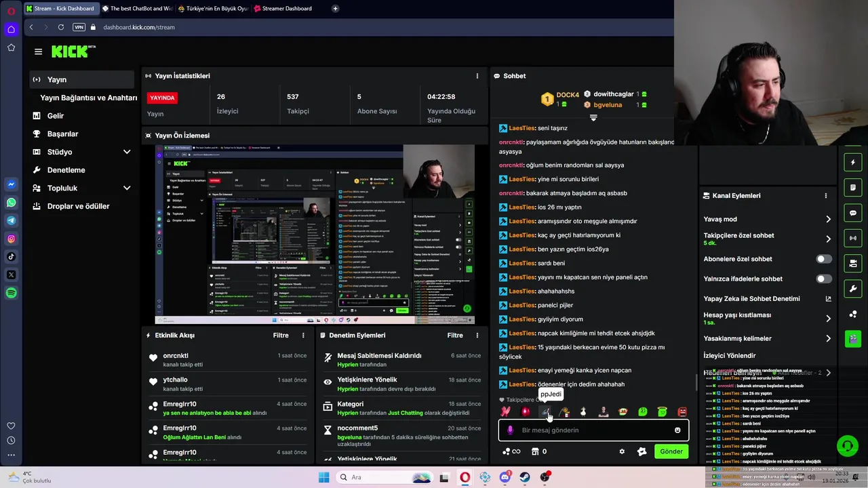
Task: Open the green support headset bubble
Action: [x=847, y=446]
